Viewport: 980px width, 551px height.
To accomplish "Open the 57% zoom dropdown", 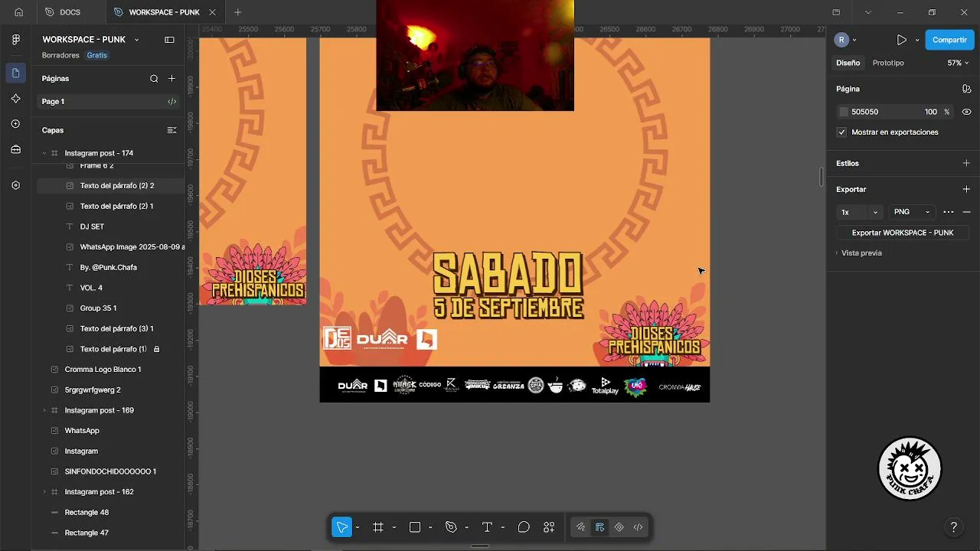I will pos(959,63).
